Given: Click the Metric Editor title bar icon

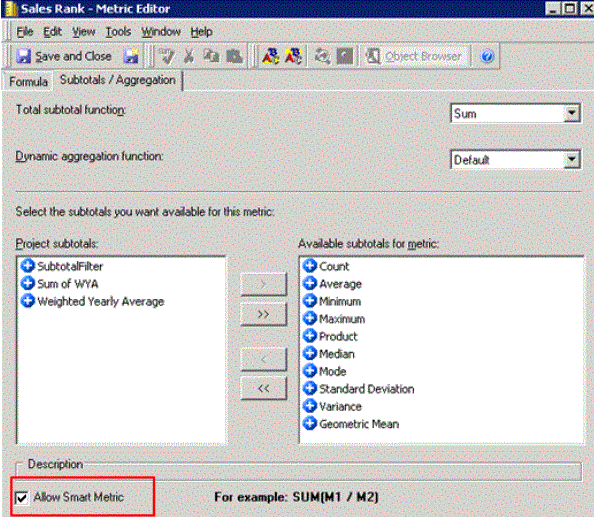Looking at the screenshot, I should point(12,9).
